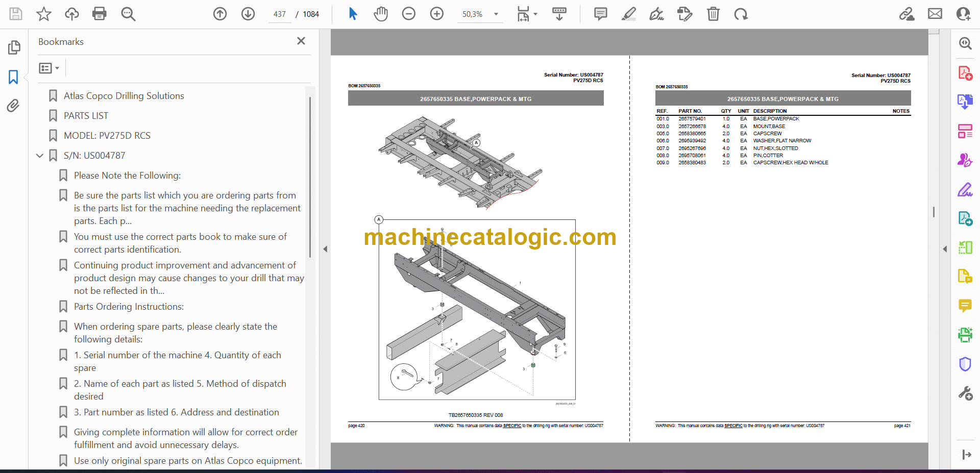Delete with the trash can icon
Image resolution: width=980 pixels, height=473 pixels.
click(713, 14)
